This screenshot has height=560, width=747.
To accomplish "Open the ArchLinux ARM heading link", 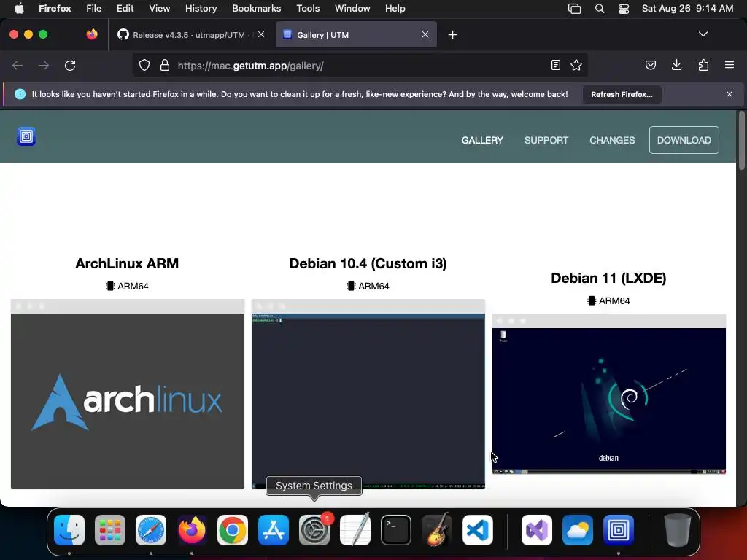I will [x=127, y=263].
